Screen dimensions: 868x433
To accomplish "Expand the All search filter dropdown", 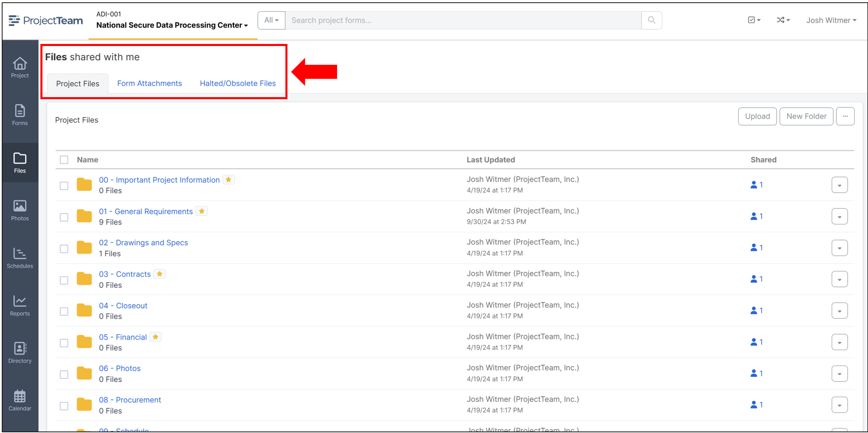I will (x=271, y=20).
